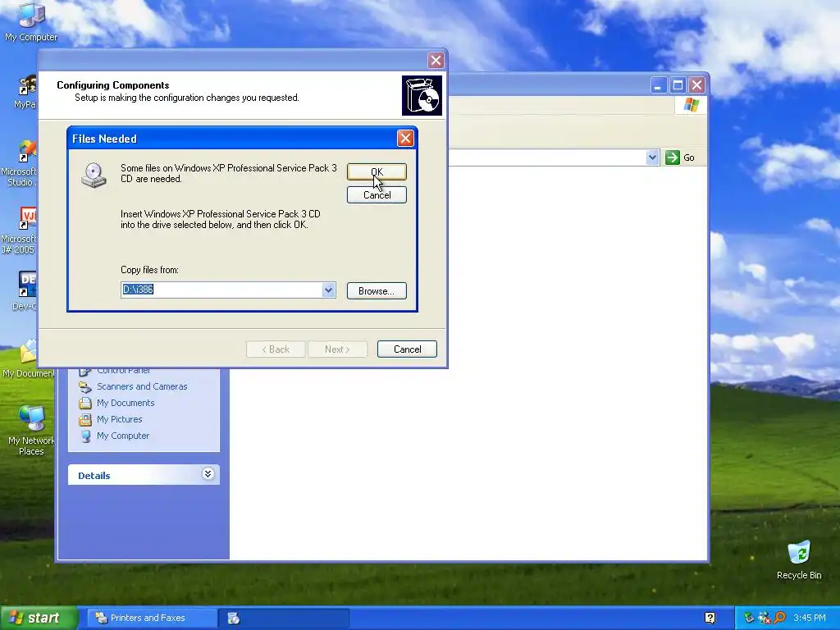The width and height of the screenshot is (840, 630).
Task: Select the Recycle Bin desktop icon
Action: (x=799, y=559)
